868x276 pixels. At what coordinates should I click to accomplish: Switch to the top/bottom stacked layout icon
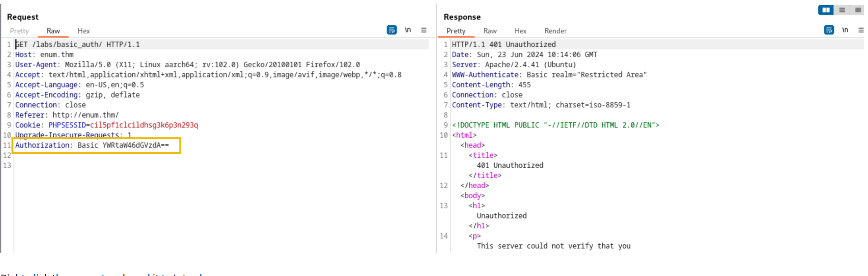pyautogui.click(x=842, y=10)
